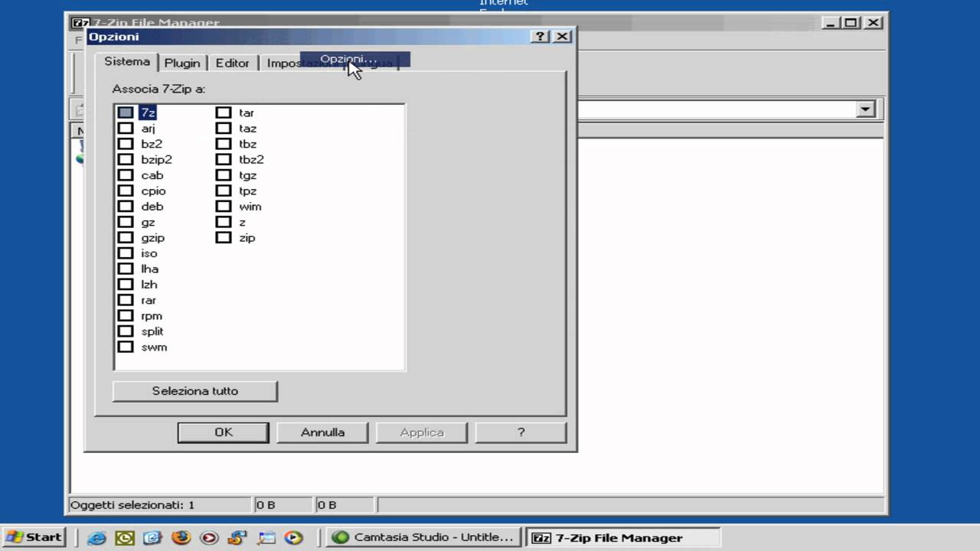Tick the lzh checkbox
980x551 pixels.
pyautogui.click(x=126, y=285)
